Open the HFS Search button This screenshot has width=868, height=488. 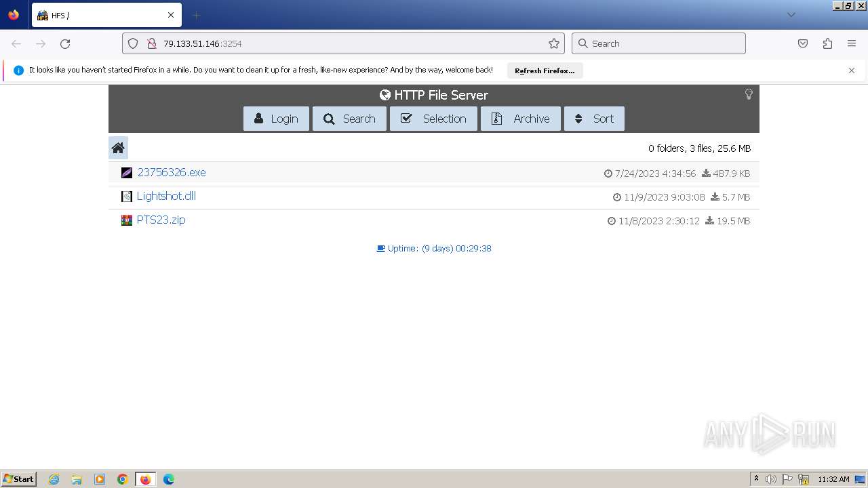point(349,119)
